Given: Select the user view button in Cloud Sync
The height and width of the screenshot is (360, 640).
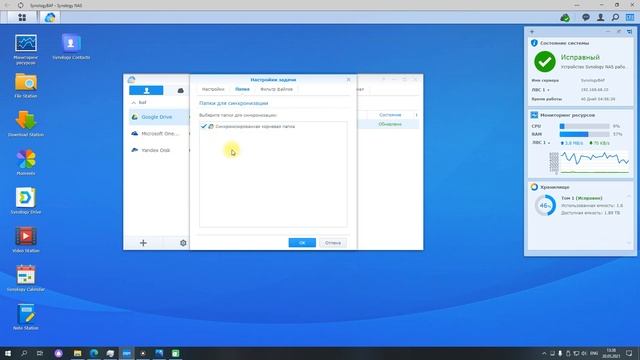Looking at the screenshot, I should pos(146,90).
